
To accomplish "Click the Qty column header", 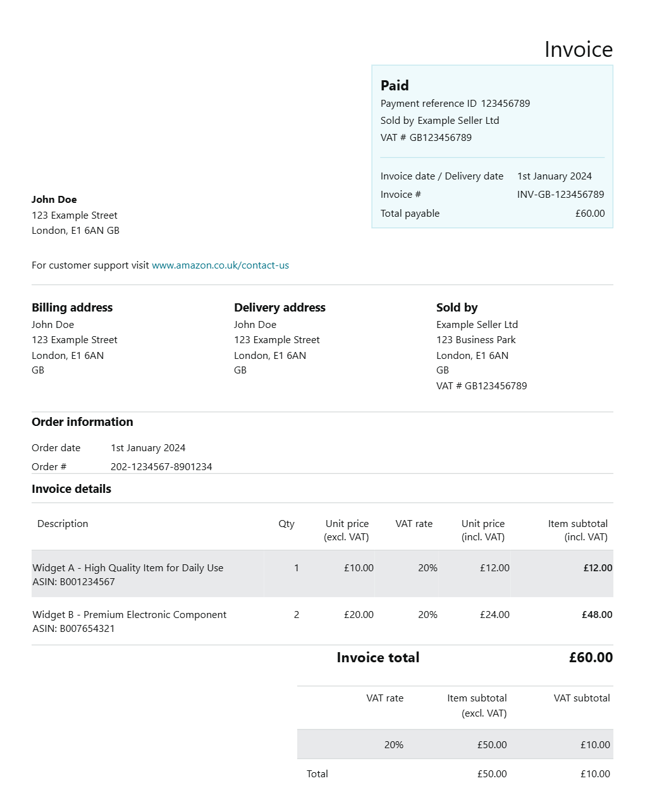I will 286,524.
